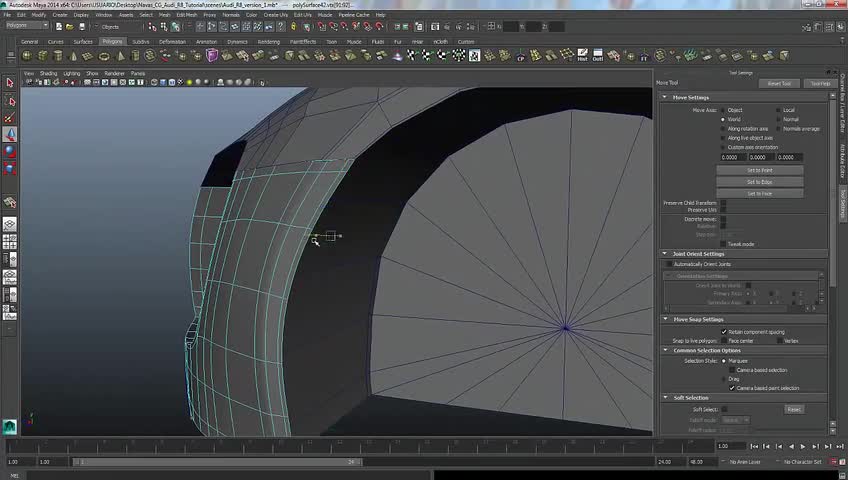Toggle Retain component spacing checkbox
The height and width of the screenshot is (480, 848).
click(x=724, y=331)
